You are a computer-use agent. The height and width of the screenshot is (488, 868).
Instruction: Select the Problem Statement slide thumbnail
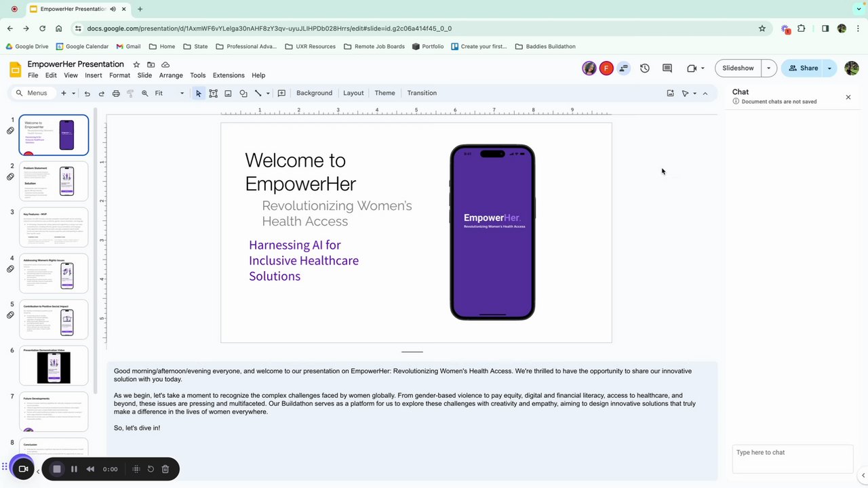pyautogui.click(x=54, y=181)
